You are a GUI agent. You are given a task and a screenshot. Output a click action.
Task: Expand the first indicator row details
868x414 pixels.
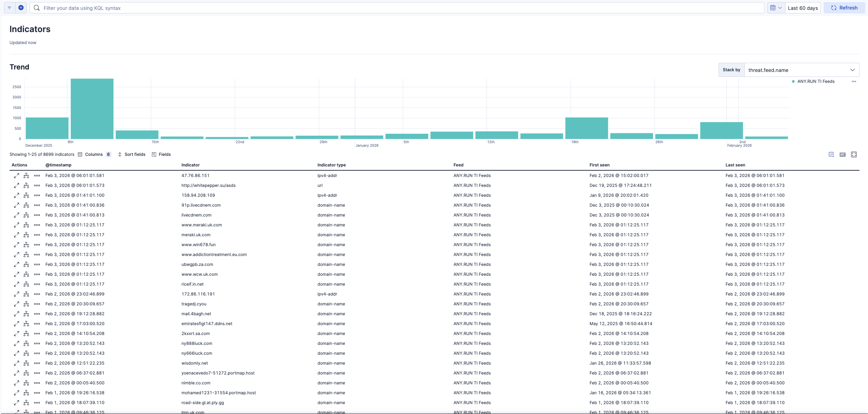click(x=17, y=175)
